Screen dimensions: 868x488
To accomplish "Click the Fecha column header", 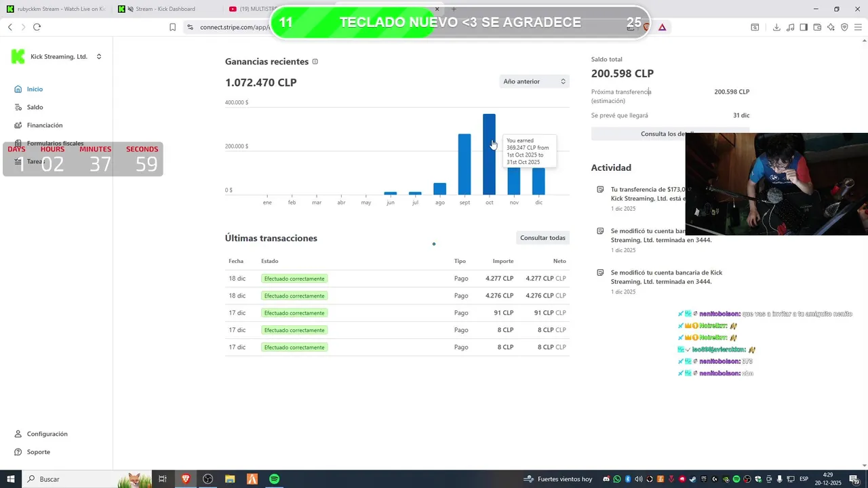I will pyautogui.click(x=236, y=261).
